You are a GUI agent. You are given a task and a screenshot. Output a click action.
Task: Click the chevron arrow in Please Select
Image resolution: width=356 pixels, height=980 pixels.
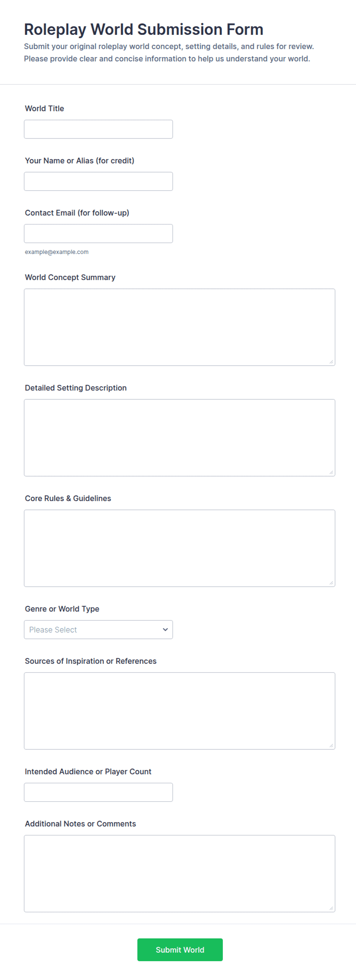tap(165, 630)
